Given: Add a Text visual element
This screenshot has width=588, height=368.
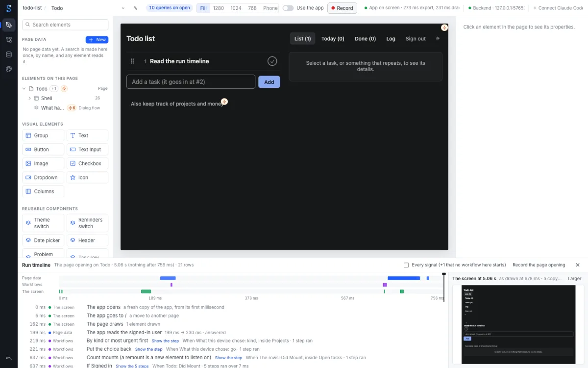Looking at the screenshot, I should pyautogui.click(x=87, y=136).
